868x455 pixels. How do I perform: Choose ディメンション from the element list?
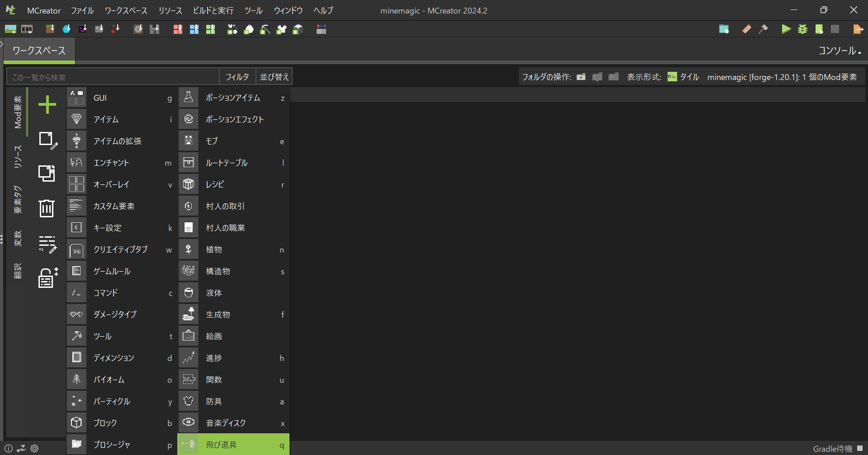[121, 358]
